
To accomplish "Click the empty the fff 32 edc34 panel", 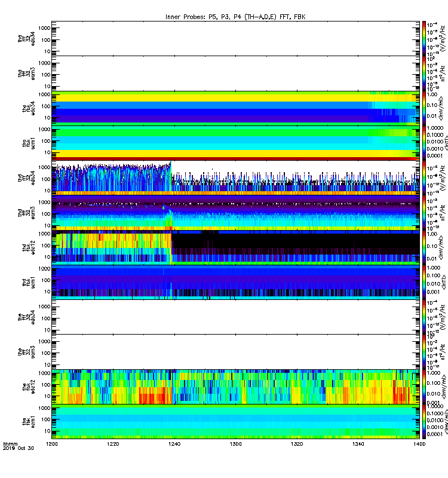I will (x=235, y=317).
